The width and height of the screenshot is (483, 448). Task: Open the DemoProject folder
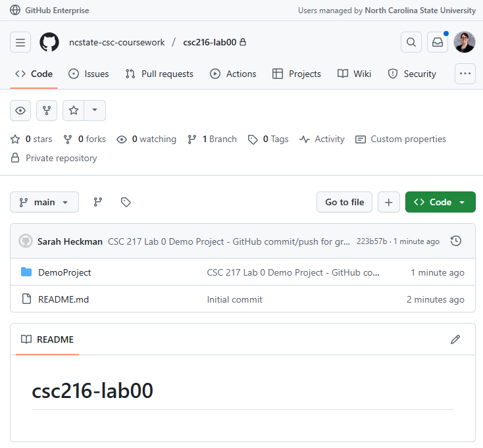click(x=64, y=272)
